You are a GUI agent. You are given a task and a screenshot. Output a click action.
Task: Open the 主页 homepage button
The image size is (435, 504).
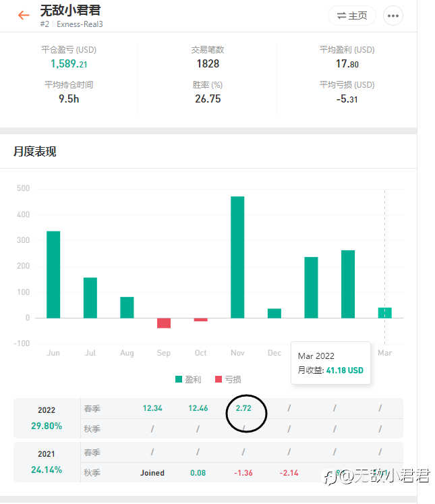352,16
